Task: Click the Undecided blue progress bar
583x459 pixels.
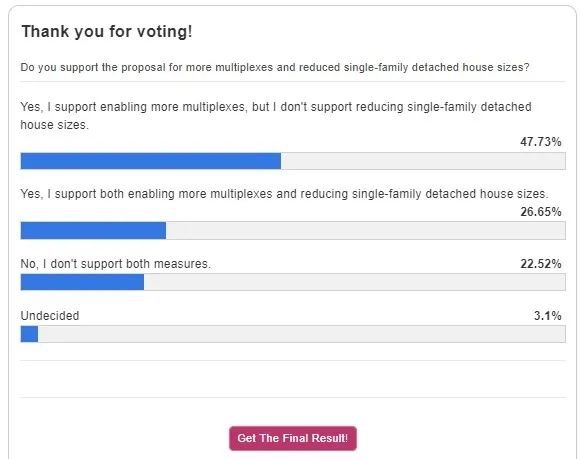Action: tap(29, 334)
